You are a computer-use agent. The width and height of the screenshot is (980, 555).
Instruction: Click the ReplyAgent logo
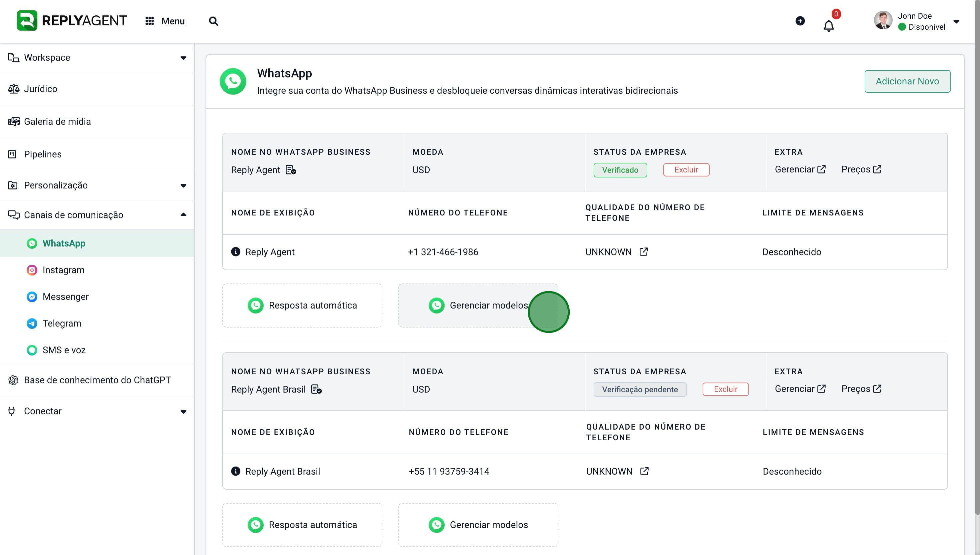72,21
